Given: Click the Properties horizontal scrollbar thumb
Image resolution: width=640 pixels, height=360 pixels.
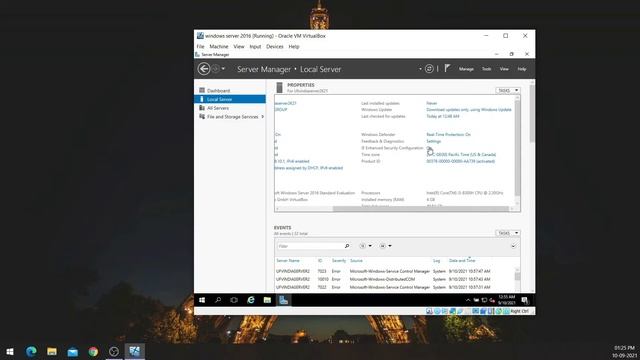Looking at the screenshot, I should pos(420,209).
